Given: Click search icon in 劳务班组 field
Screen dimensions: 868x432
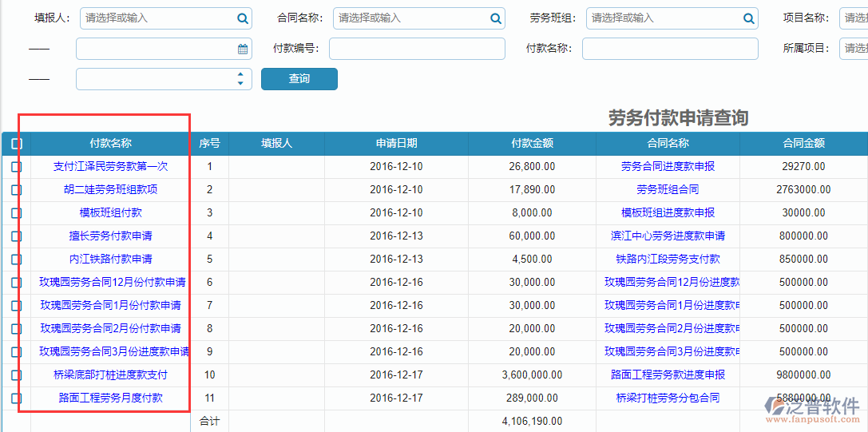Looking at the screenshot, I should (x=749, y=18).
